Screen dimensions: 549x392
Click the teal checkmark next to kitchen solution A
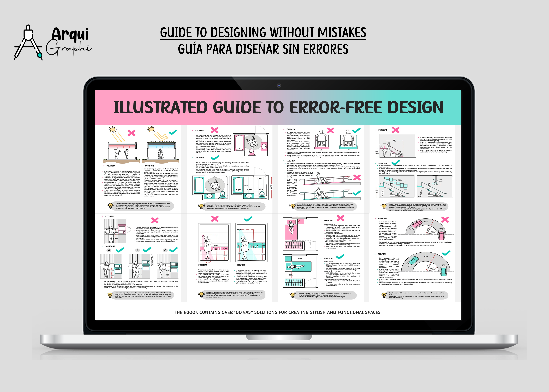coord(120,250)
